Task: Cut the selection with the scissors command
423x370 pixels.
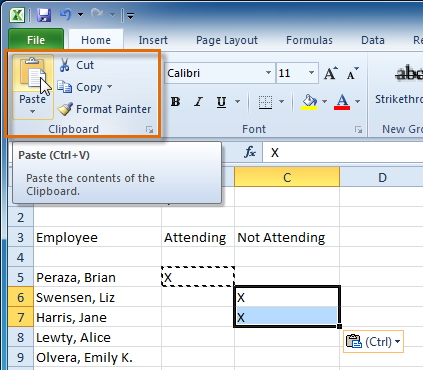Action: click(x=76, y=65)
